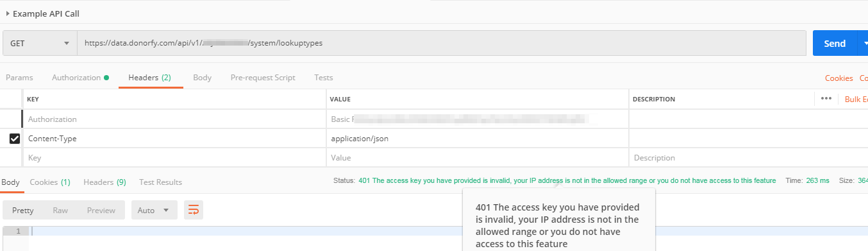Open the Pre-request Script tab
This screenshot has width=868, height=251.
tap(263, 78)
